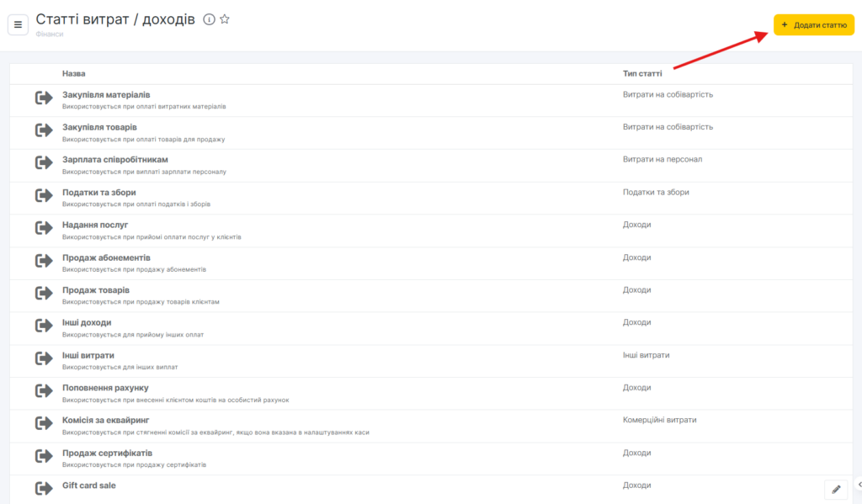The width and height of the screenshot is (862, 504).
Task: Open the Надання послуг article
Action: point(95,225)
